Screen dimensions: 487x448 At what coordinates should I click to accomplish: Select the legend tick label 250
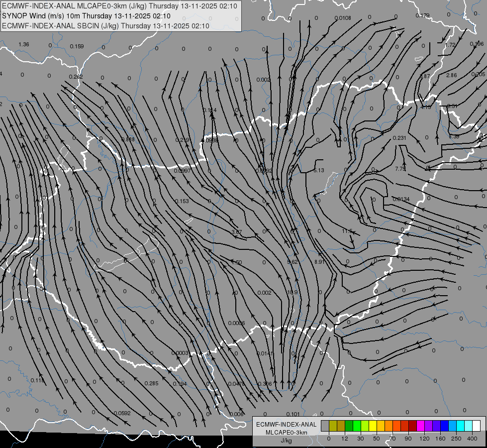[456, 439]
